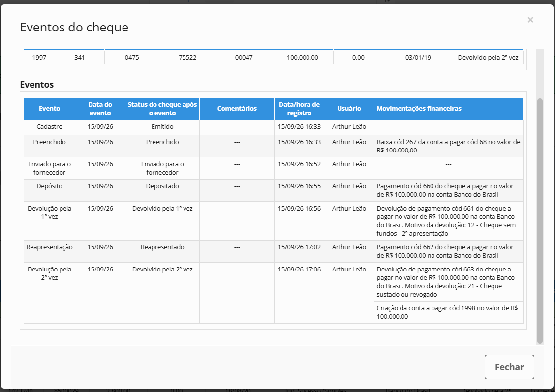The height and width of the screenshot is (392, 555).
Task: Click the Devolvido pela 2ª vez status in cheque row
Action: coord(488,58)
